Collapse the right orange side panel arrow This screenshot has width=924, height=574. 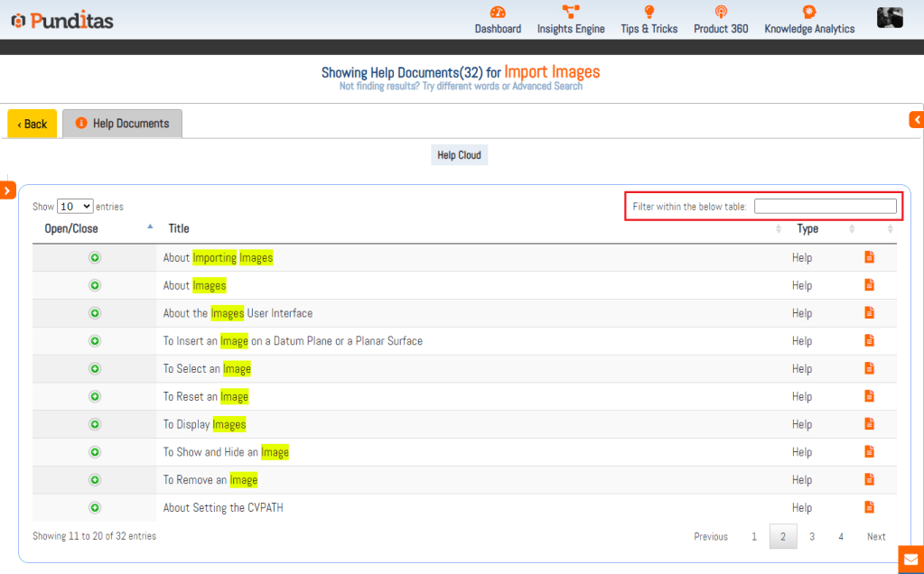click(916, 119)
